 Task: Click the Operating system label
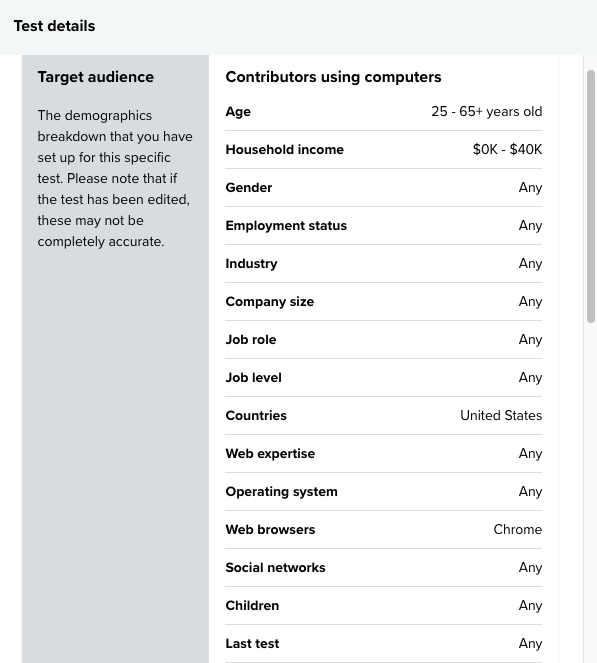click(281, 492)
